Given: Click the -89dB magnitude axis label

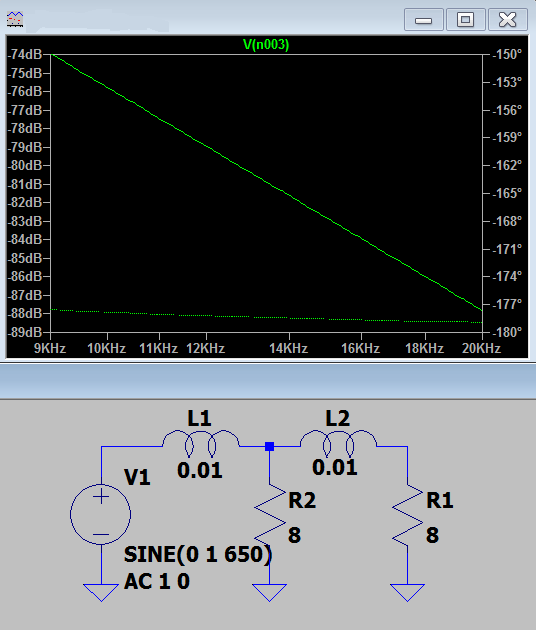Looking at the screenshot, I should coord(25,332).
